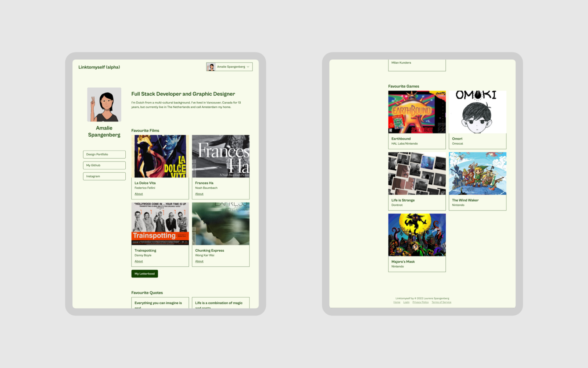Click the Login footer link
The image size is (588, 368).
[406, 302]
